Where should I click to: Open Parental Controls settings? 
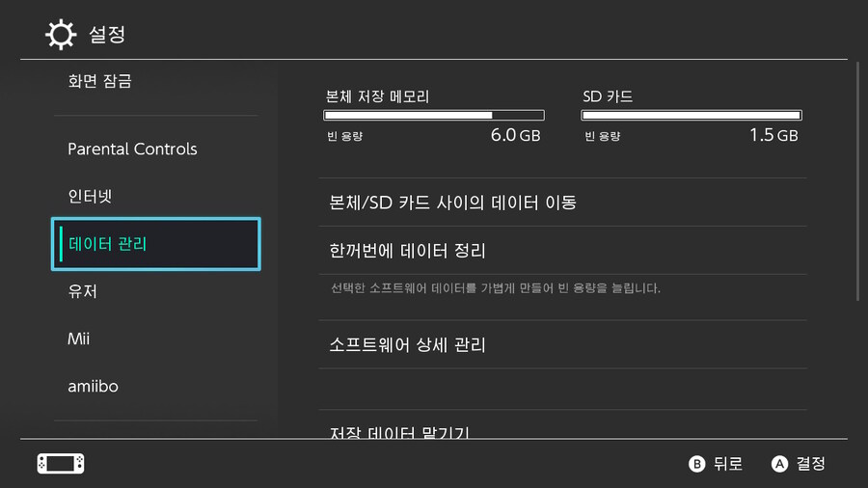(x=132, y=149)
